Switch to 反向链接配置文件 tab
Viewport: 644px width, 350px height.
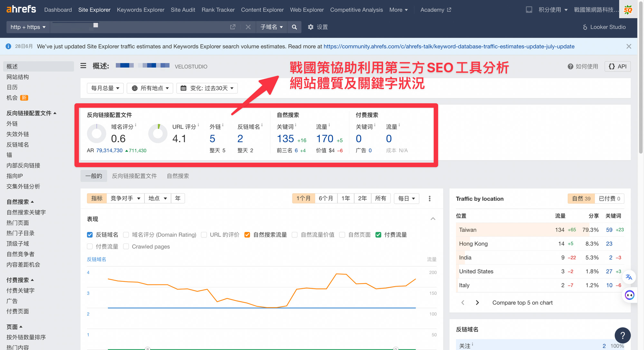point(134,176)
